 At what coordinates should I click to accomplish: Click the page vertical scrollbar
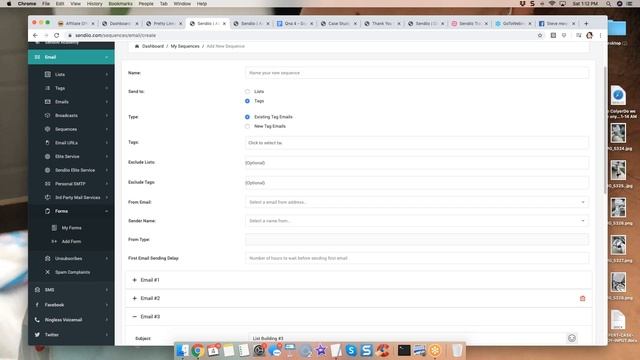[x=605, y=130]
